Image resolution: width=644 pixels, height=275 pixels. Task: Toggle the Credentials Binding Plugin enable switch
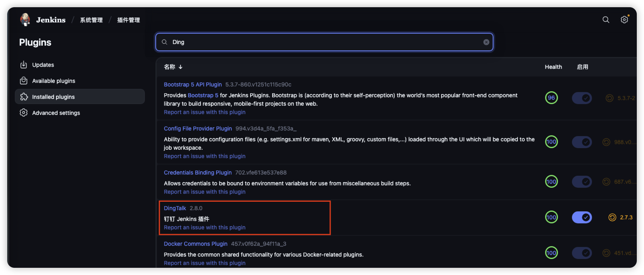(582, 182)
